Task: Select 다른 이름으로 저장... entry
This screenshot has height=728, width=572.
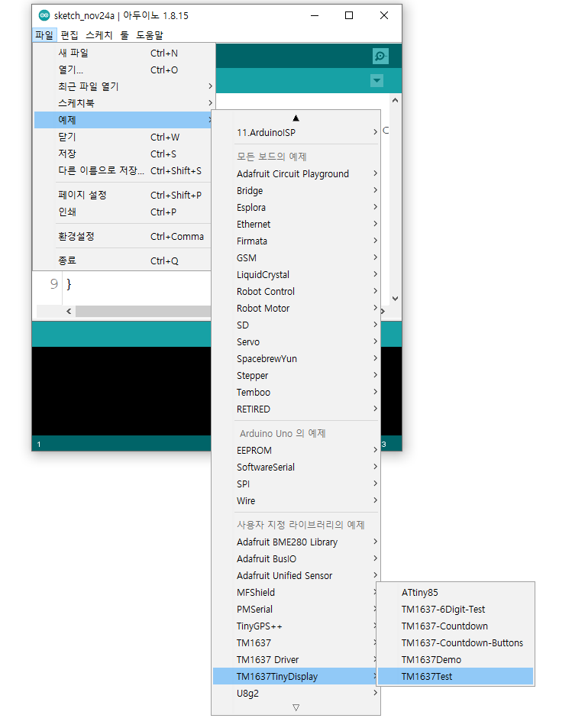Action: tap(124, 170)
